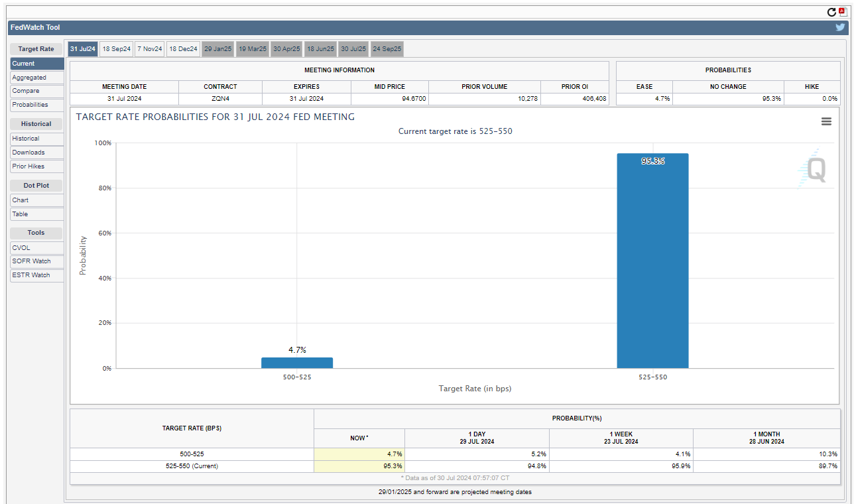The image size is (854, 504).
Task: Open the Probabilities view
Action: (x=37, y=105)
